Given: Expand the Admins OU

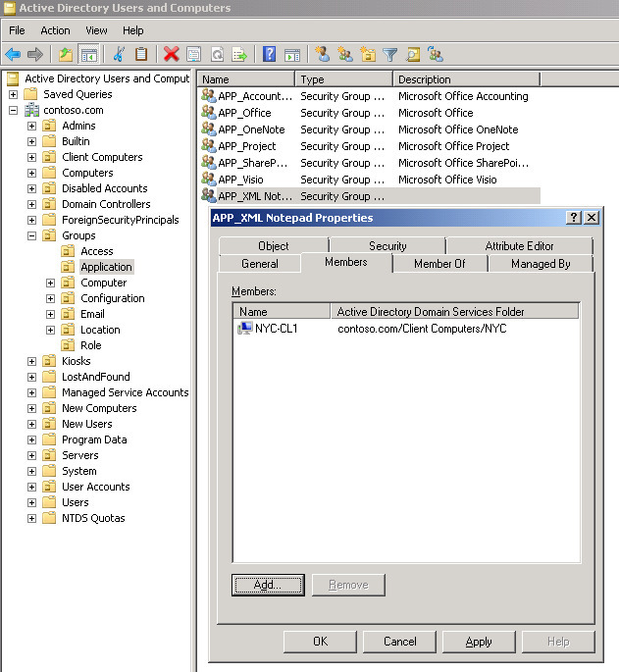Looking at the screenshot, I should (x=31, y=126).
